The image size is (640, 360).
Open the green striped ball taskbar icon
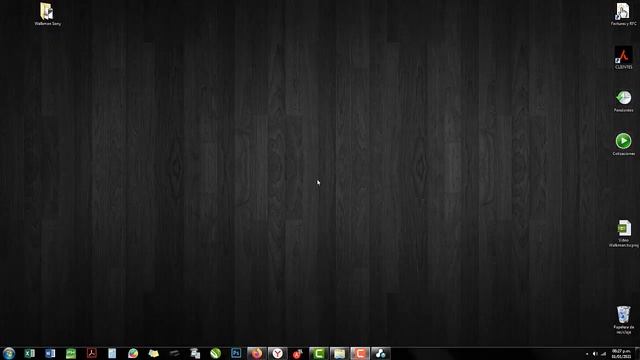coord(216,353)
